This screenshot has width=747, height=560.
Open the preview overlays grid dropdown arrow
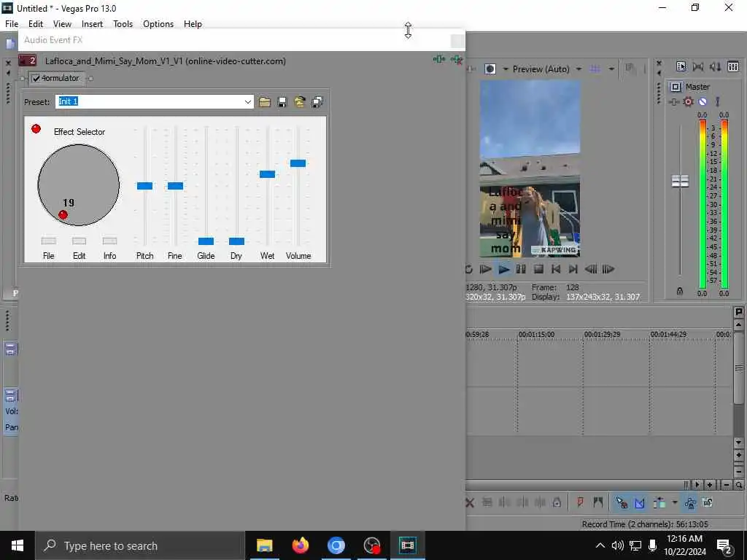pos(611,69)
